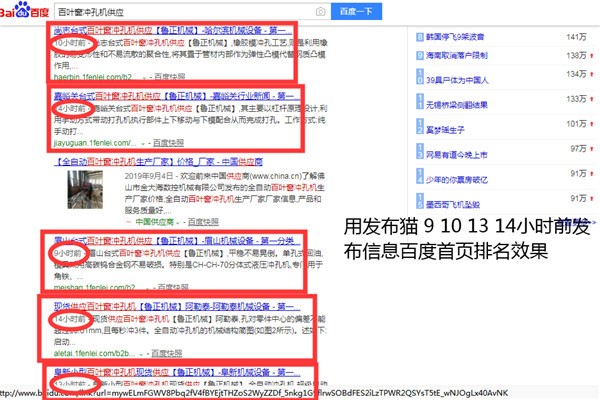Open hot topic 韩国停飞9架波音

(455, 37)
